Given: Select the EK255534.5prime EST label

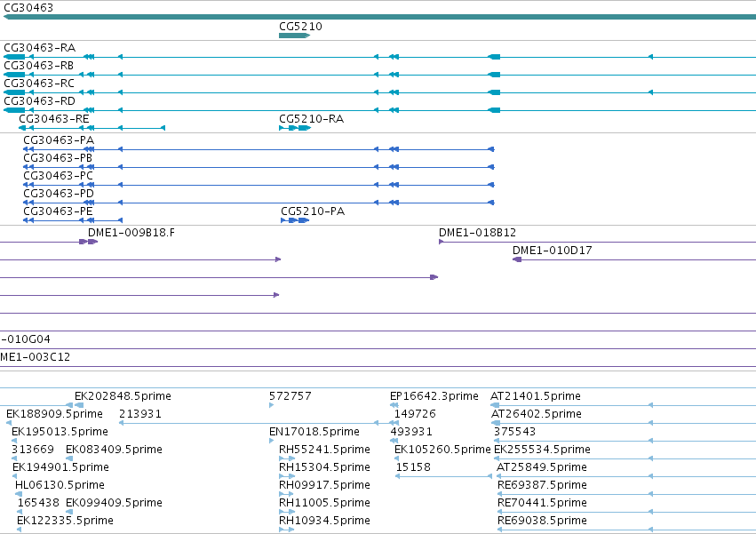Looking at the screenshot, I should 543,450.
